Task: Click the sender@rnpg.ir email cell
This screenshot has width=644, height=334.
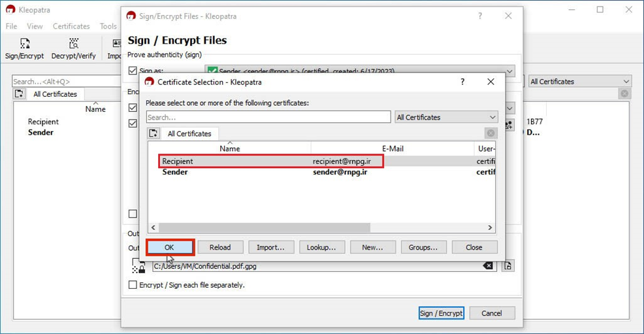Action: pos(340,172)
